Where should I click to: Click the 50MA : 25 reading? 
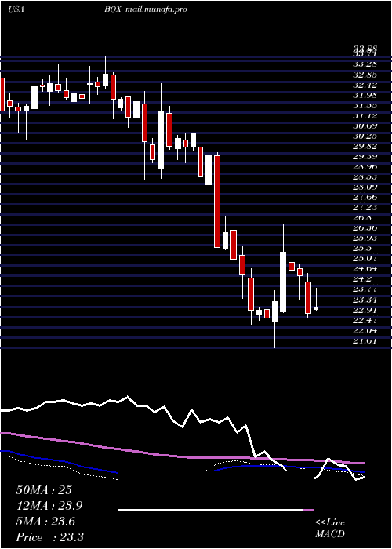[44, 490]
